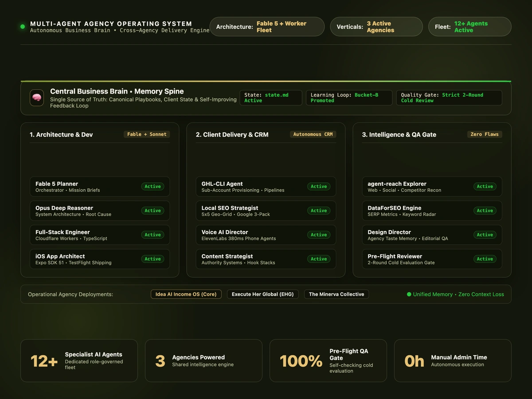532x399 pixels.
Task: Open the Verticals: 3 Active Agencies pill
Action: pos(376,27)
